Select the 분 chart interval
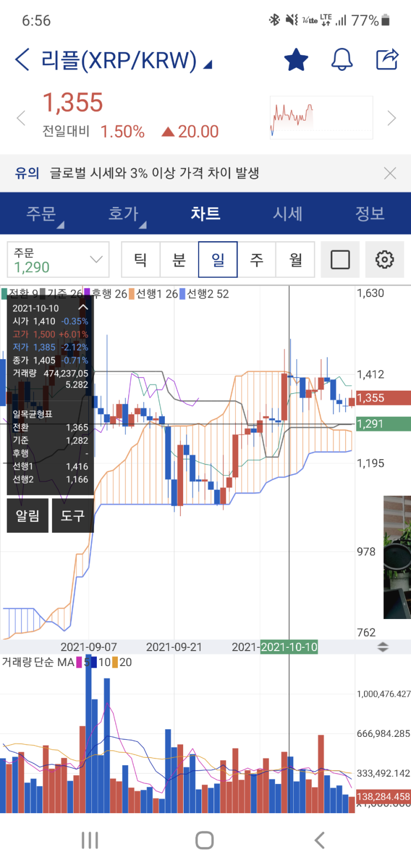This screenshot has width=411, height=868. pyautogui.click(x=179, y=259)
